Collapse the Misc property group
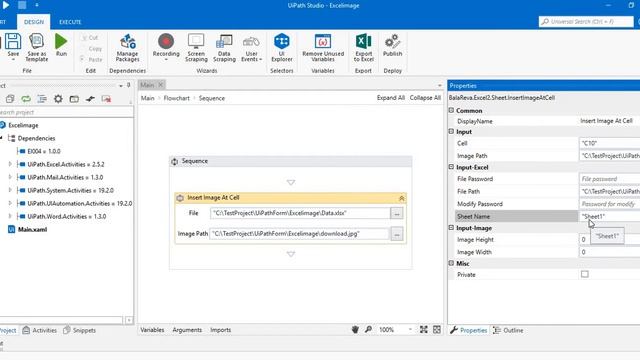Image resolution: width=640 pixels, height=360 pixels. coord(451,263)
